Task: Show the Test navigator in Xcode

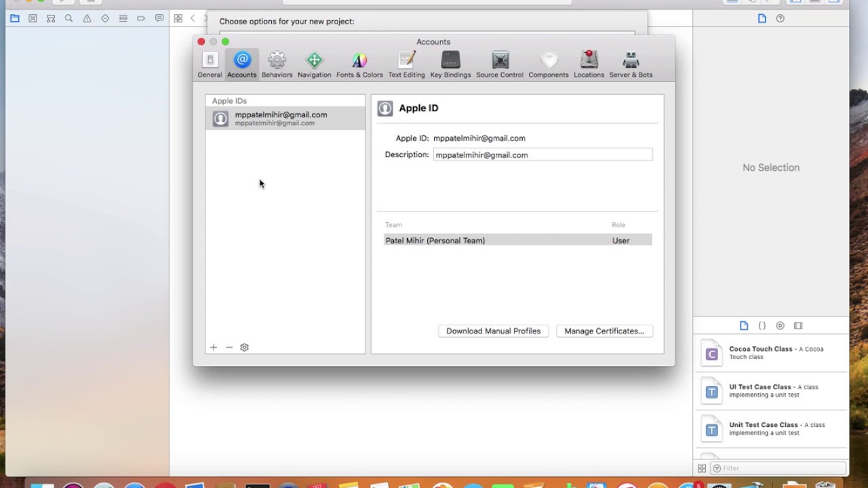Action: click(x=105, y=18)
